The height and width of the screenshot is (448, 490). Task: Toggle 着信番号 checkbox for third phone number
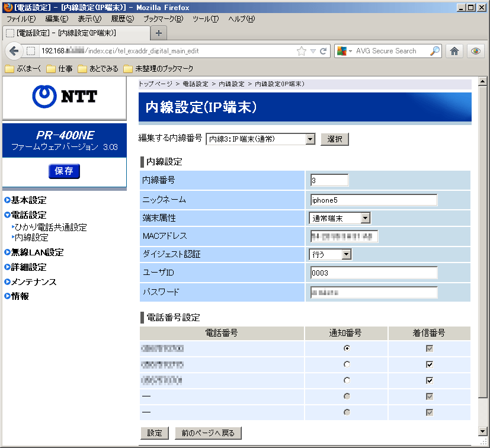430,380
